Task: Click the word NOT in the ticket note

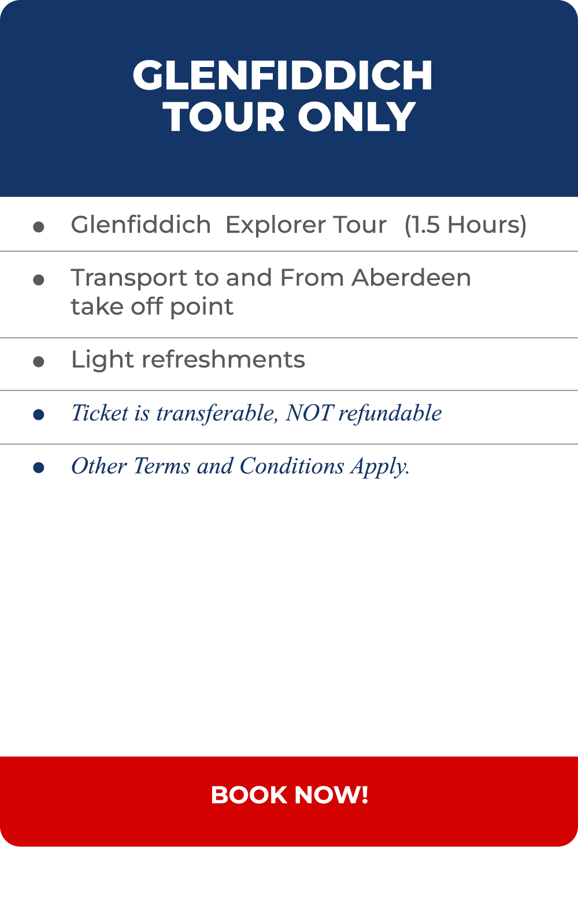Action: (x=309, y=413)
